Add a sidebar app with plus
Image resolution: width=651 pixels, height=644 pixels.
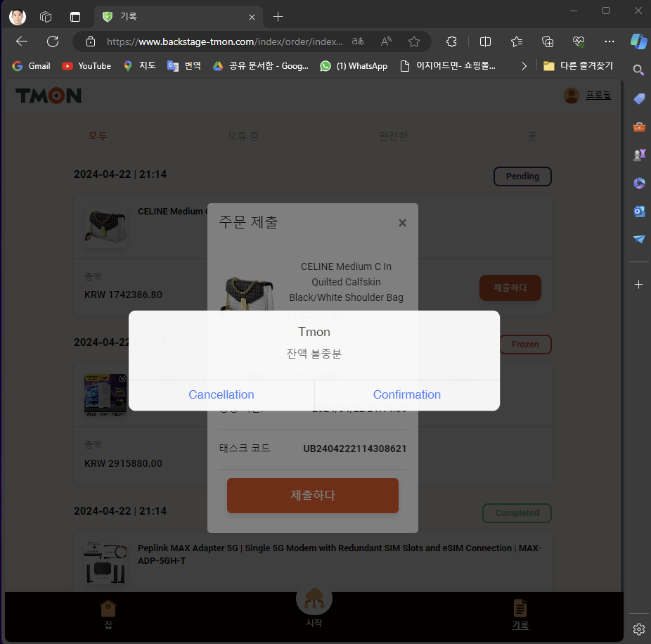639,285
